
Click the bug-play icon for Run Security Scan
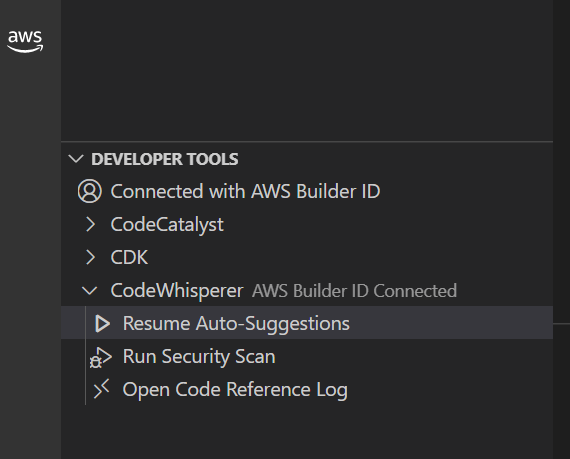pos(101,357)
